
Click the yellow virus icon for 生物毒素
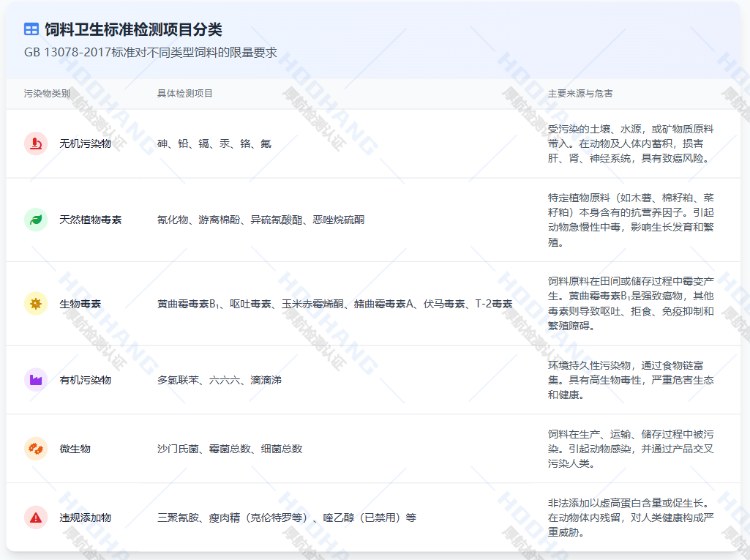pyautogui.click(x=36, y=303)
